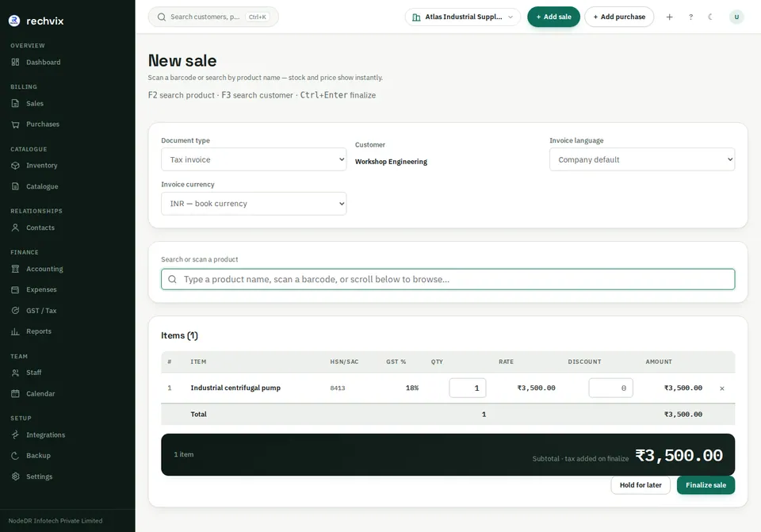Click the Staff people icon
The width and height of the screenshot is (761, 532).
[16, 373]
